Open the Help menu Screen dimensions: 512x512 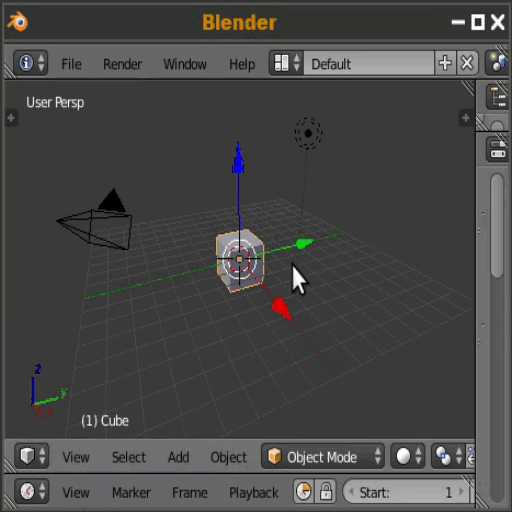click(x=242, y=64)
